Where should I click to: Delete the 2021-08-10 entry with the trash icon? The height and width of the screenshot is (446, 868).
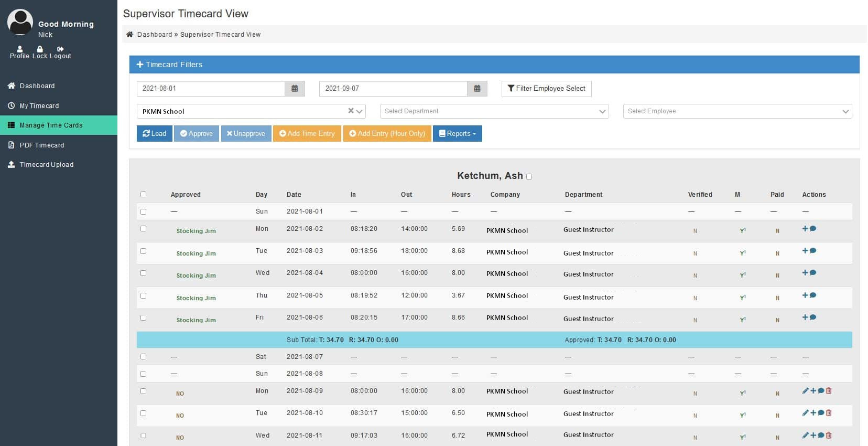pyautogui.click(x=829, y=413)
